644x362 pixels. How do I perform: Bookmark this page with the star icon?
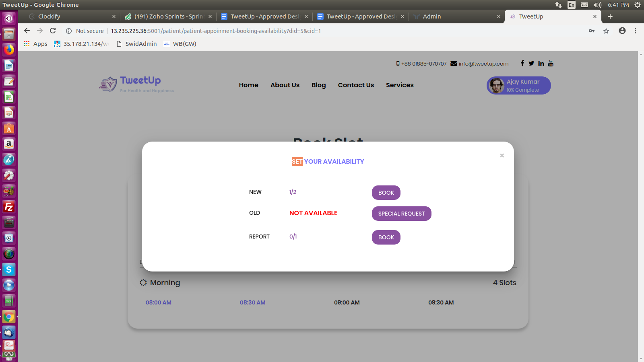pyautogui.click(x=606, y=31)
